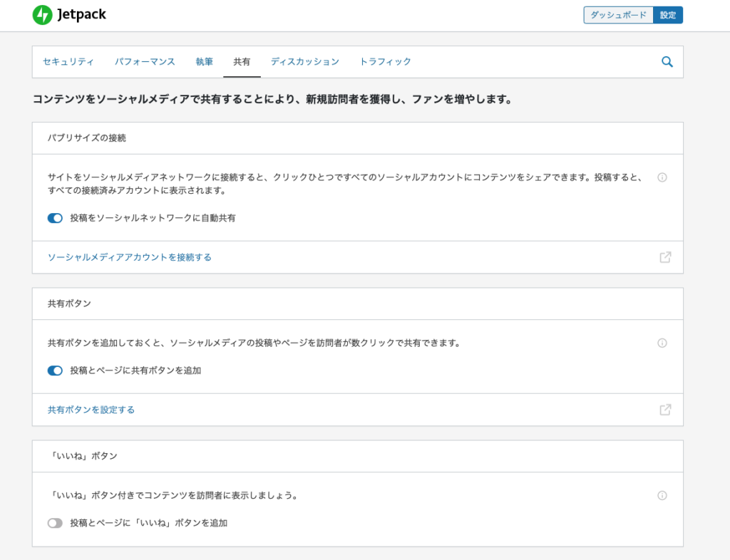Open the ディスカッション tab
Image resolution: width=730 pixels, height=560 pixels.
[x=304, y=62]
